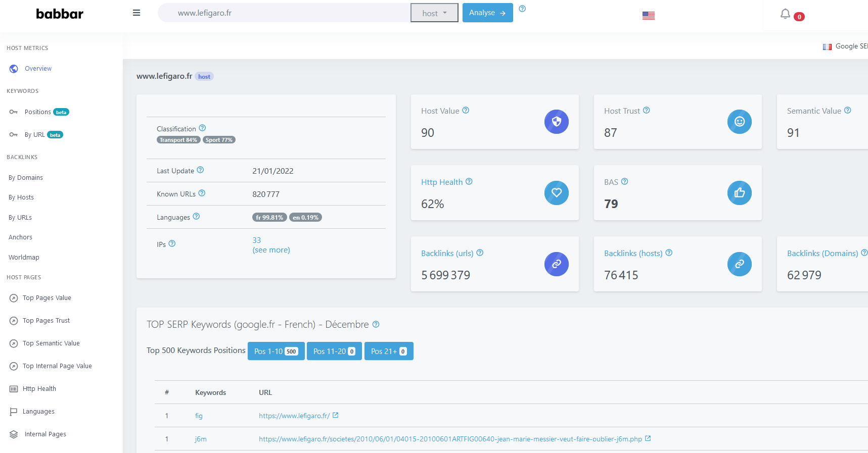Click the Host Value shield icon

click(556, 122)
